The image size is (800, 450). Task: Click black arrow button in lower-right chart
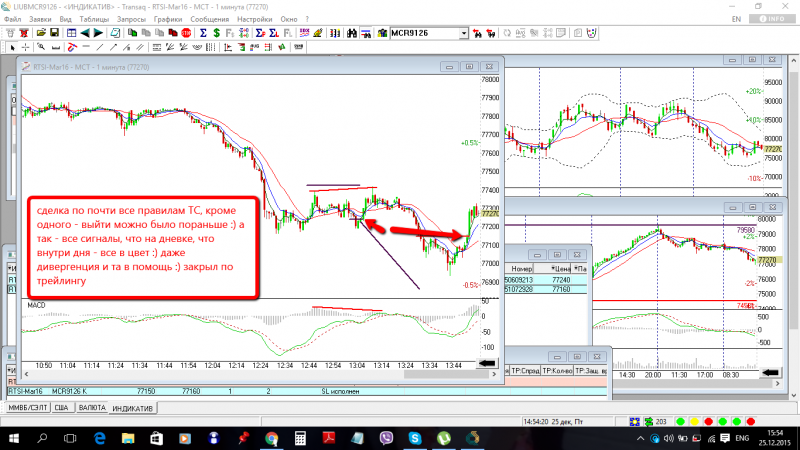point(770,372)
